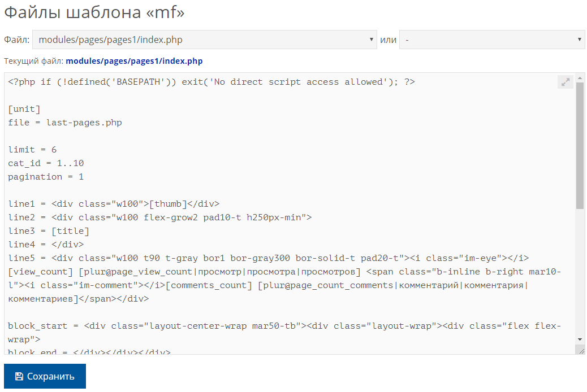
Task: Click the floppy disk icon on Сохранить
Action: [19, 376]
